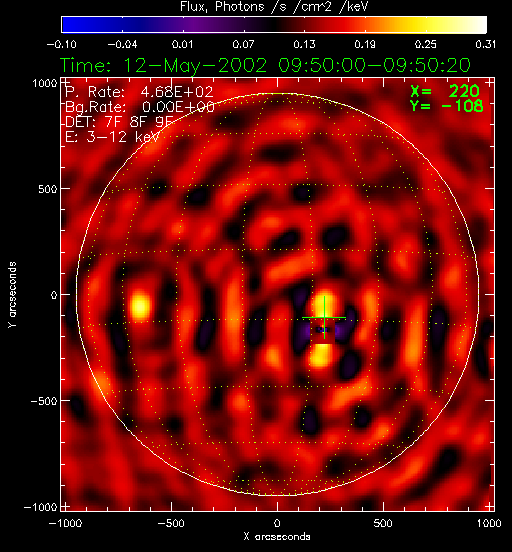
Task: Click the DET: 7F 8F 9F label
Action: [119, 122]
